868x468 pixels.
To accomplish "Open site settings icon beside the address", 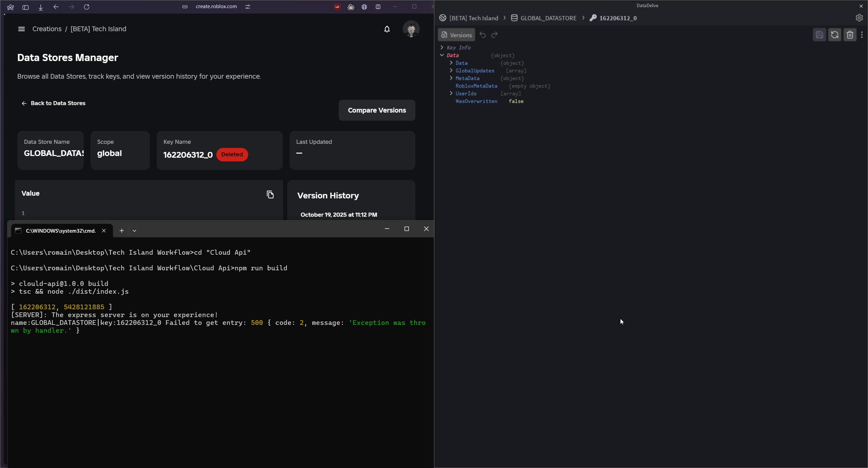I will (x=248, y=7).
